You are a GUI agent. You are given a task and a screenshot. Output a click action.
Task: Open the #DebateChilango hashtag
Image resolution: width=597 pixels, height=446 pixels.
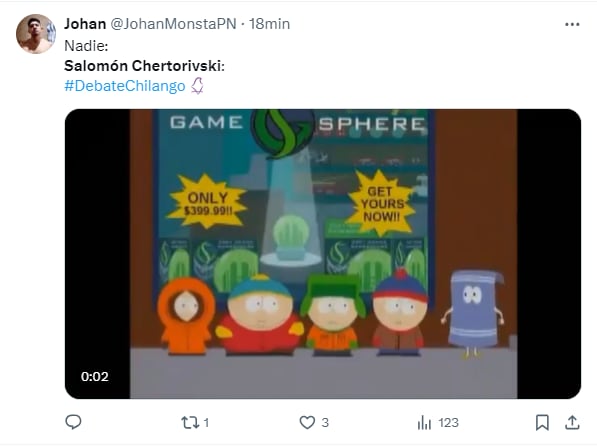click(x=125, y=86)
